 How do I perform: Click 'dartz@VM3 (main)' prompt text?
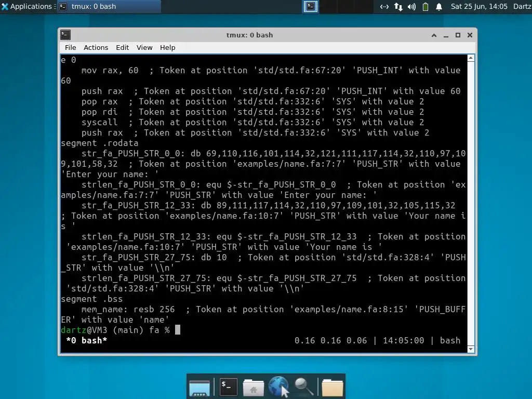[102, 330]
